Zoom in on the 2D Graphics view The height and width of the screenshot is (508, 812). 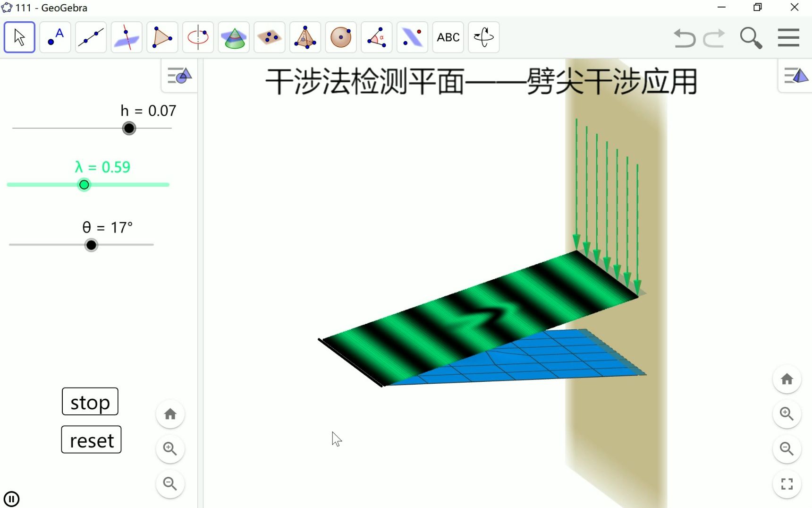170,449
